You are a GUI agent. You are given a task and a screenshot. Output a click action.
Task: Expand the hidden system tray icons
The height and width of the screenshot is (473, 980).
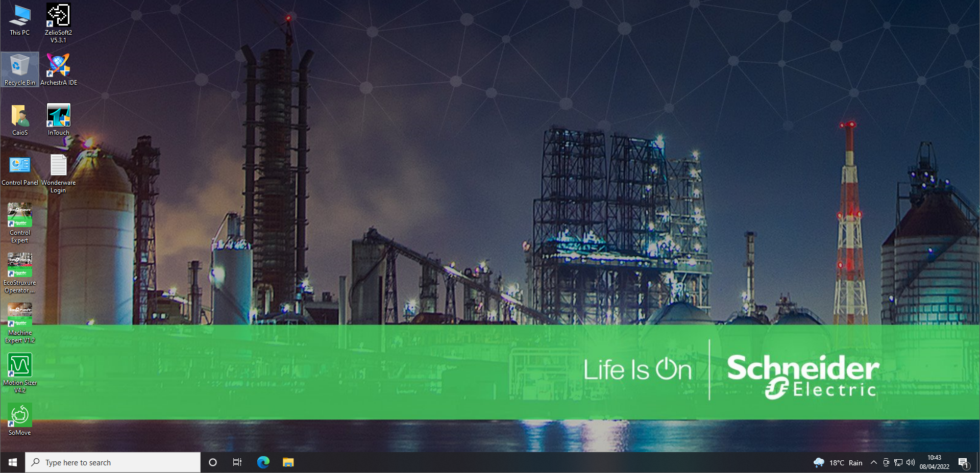point(873,462)
